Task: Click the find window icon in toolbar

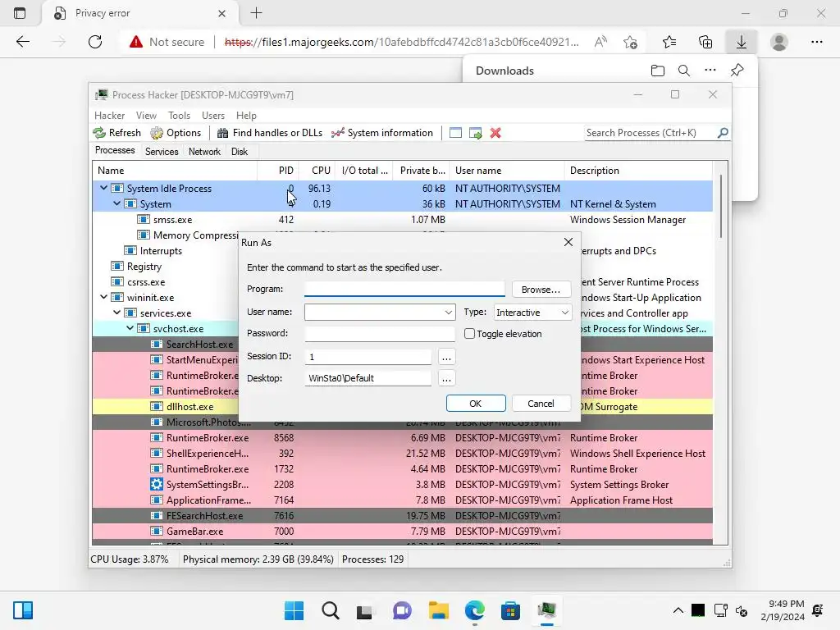Action: (455, 133)
